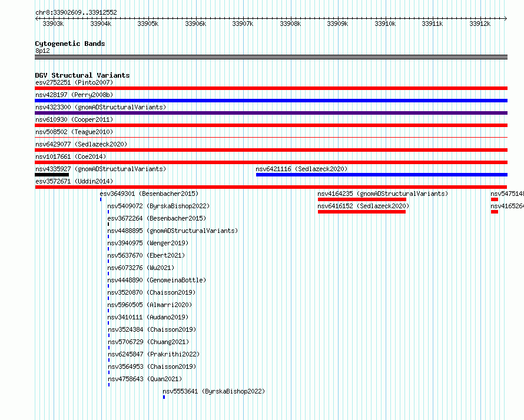Click the blue bar for nsv428197 Perry2008b
524x420 pixels.
pyautogui.click(x=271, y=101)
